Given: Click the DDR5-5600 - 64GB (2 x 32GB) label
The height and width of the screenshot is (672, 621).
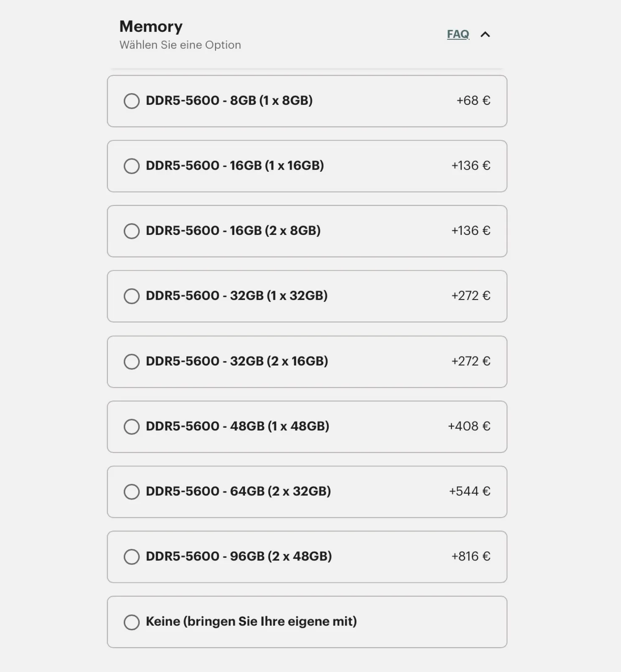Looking at the screenshot, I should tap(238, 491).
